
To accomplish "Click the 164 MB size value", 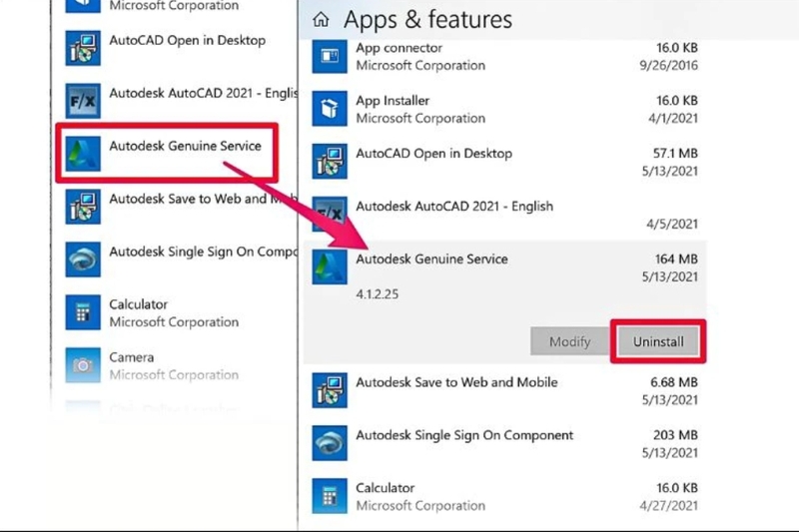I will [x=676, y=260].
